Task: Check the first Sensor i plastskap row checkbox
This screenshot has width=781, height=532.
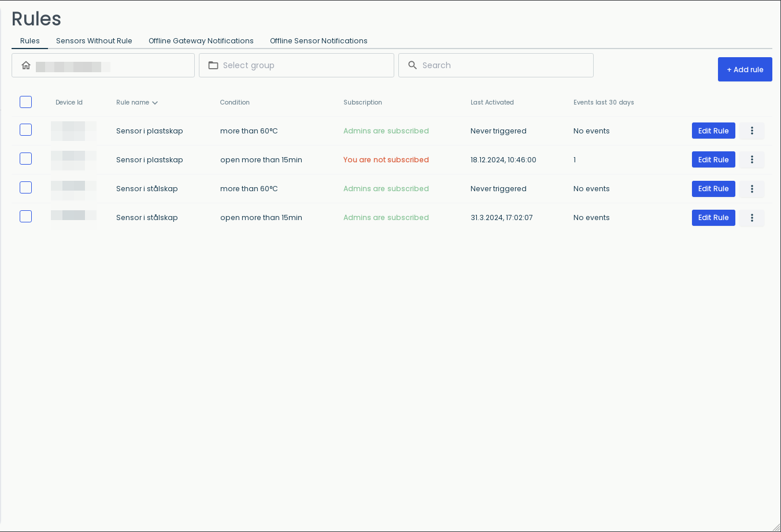Action: (x=25, y=130)
